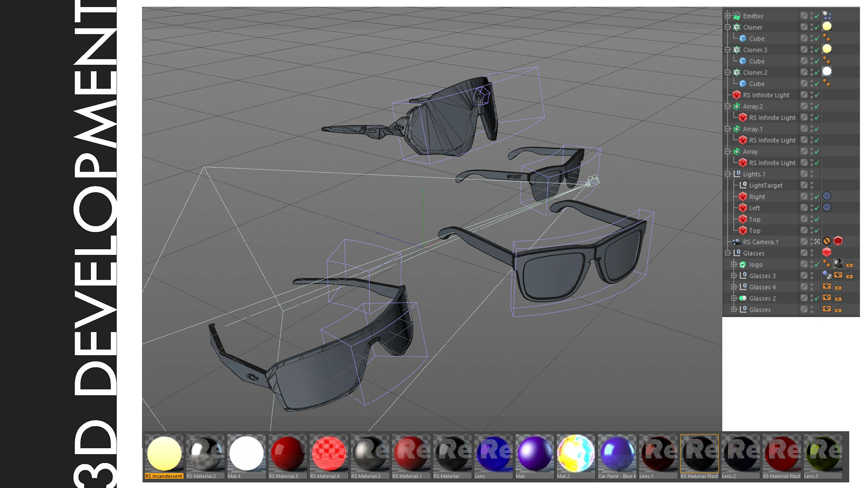Click the 'Array.1' object name
868x488 pixels.
753,129
